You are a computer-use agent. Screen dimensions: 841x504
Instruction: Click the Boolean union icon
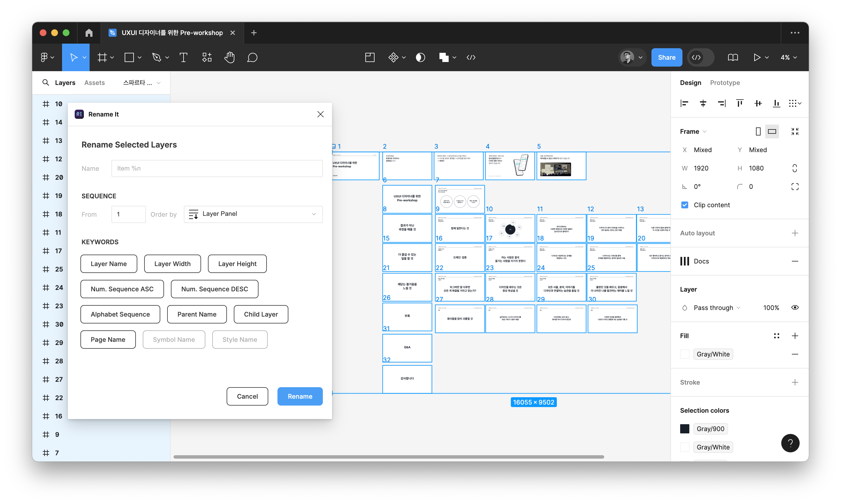443,57
